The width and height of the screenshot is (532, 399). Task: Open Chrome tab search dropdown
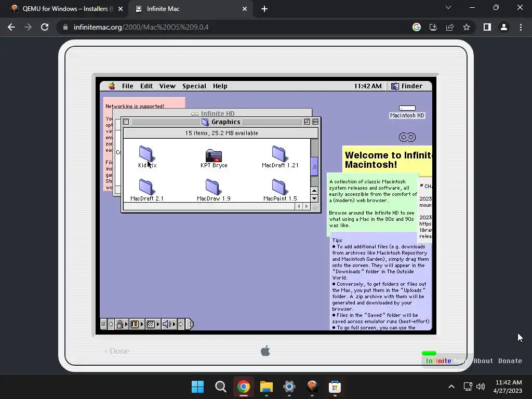pos(448,7)
